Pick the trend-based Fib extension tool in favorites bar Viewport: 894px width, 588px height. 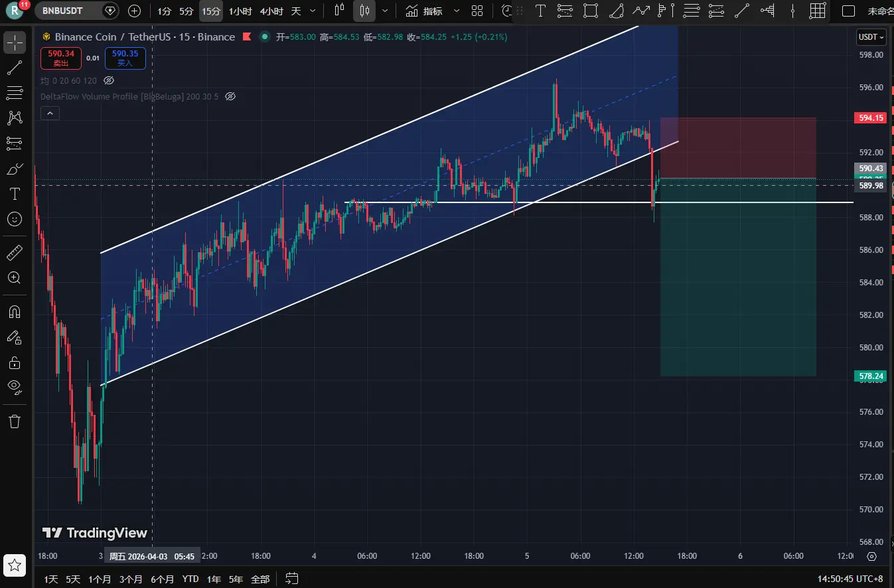717,11
